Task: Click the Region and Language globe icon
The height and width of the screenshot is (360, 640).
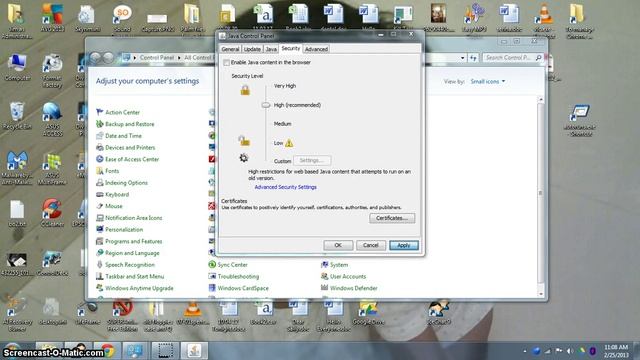Action: click(x=100, y=253)
